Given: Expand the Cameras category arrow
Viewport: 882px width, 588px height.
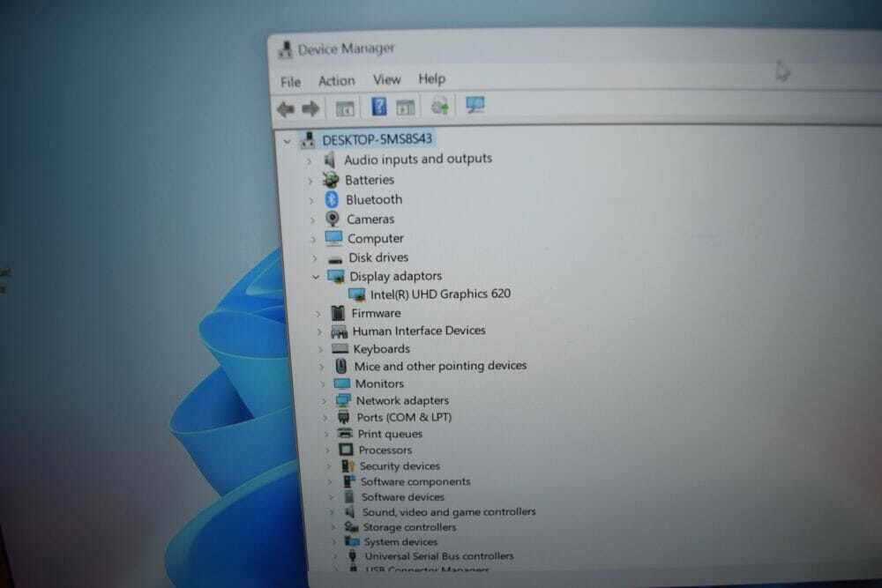Looking at the screenshot, I should pyautogui.click(x=312, y=220).
